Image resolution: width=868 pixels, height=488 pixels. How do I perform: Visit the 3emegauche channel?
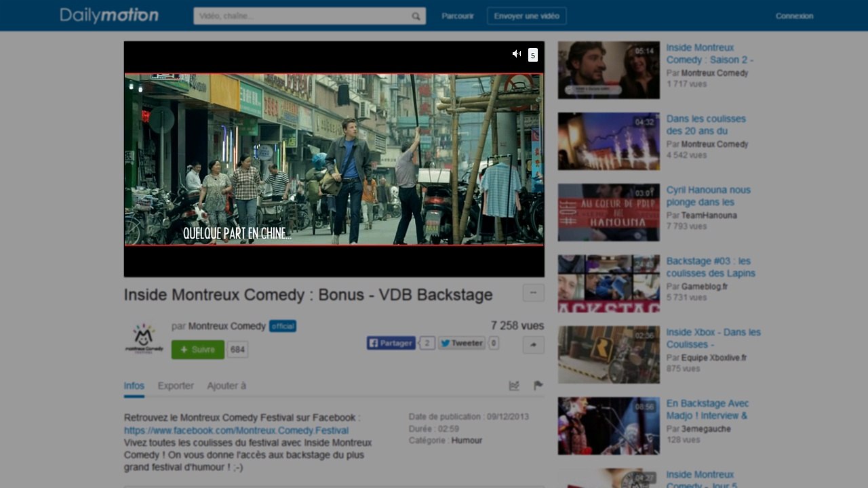706,429
